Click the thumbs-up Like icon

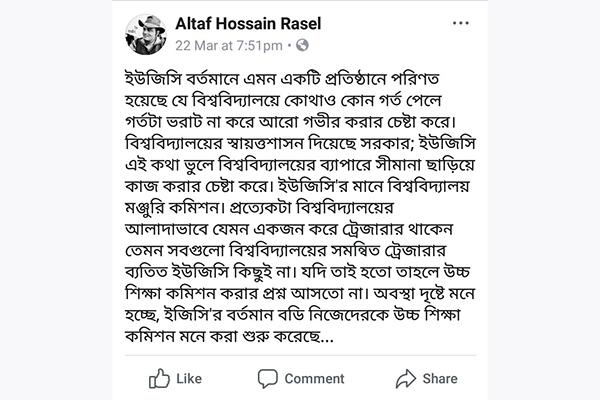coord(159,379)
